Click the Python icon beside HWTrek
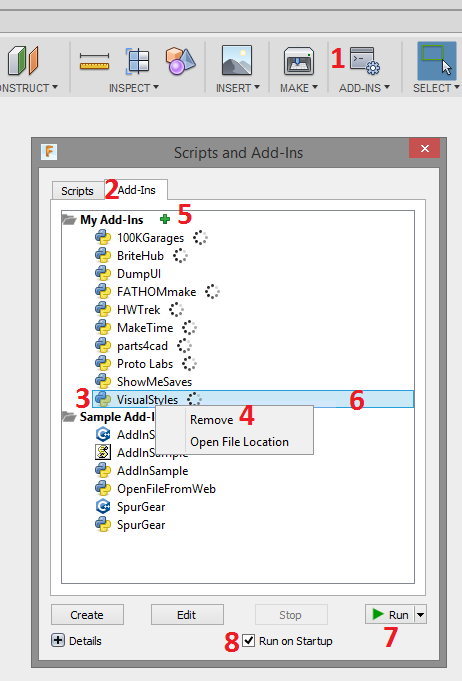 point(103,309)
